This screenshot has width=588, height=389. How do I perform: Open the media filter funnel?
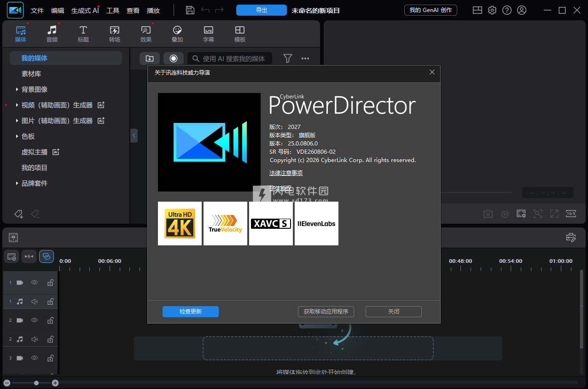pyautogui.click(x=288, y=58)
